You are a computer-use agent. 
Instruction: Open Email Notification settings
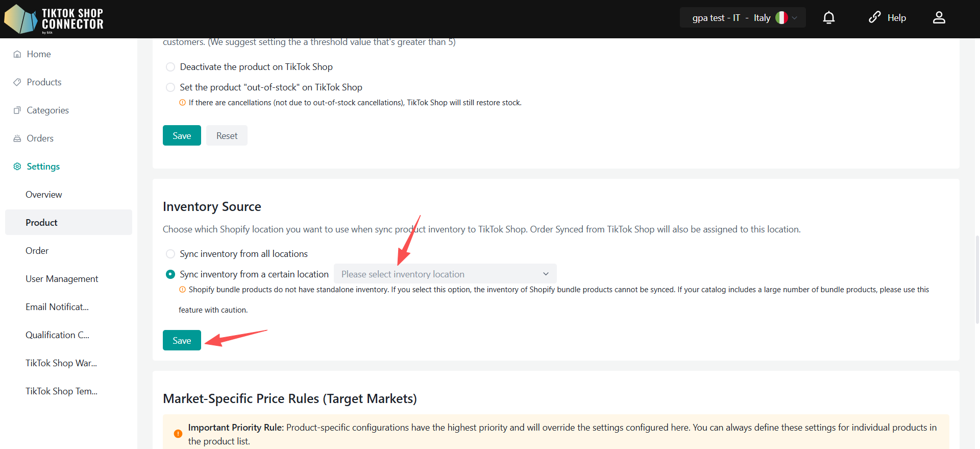pos(57,307)
